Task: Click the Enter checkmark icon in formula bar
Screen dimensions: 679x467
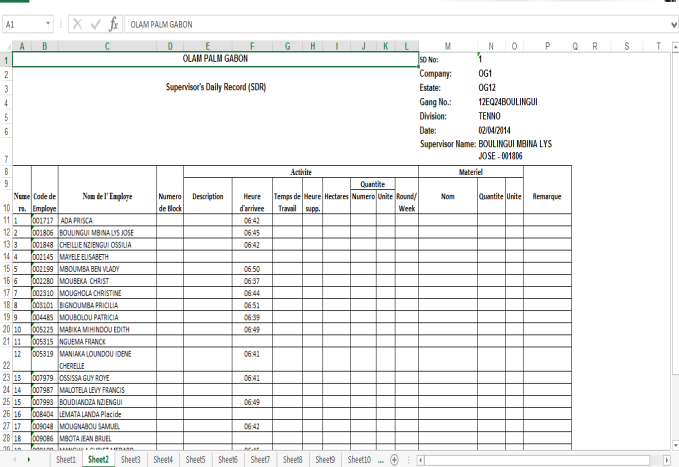Action: pos(96,23)
